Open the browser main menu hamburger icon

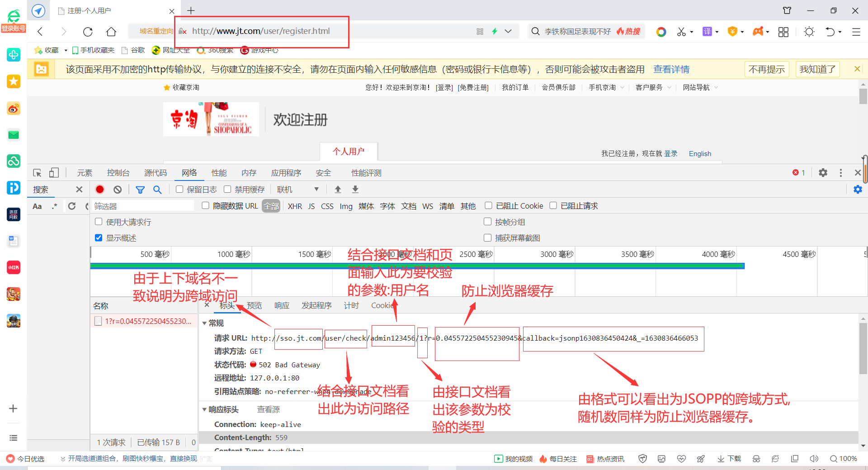856,32
